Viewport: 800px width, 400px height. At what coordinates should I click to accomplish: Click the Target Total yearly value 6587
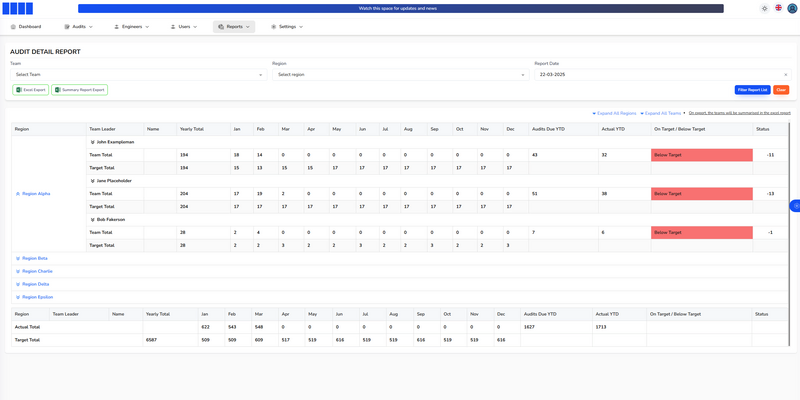point(152,340)
